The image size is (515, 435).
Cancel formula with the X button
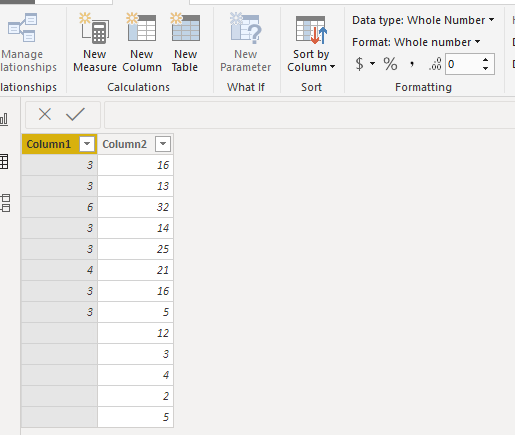pos(45,114)
